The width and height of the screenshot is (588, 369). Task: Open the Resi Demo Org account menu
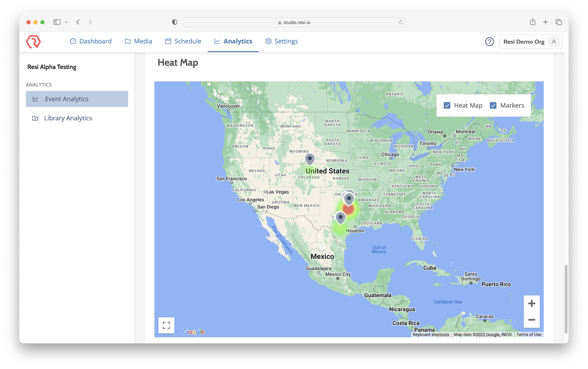click(531, 42)
